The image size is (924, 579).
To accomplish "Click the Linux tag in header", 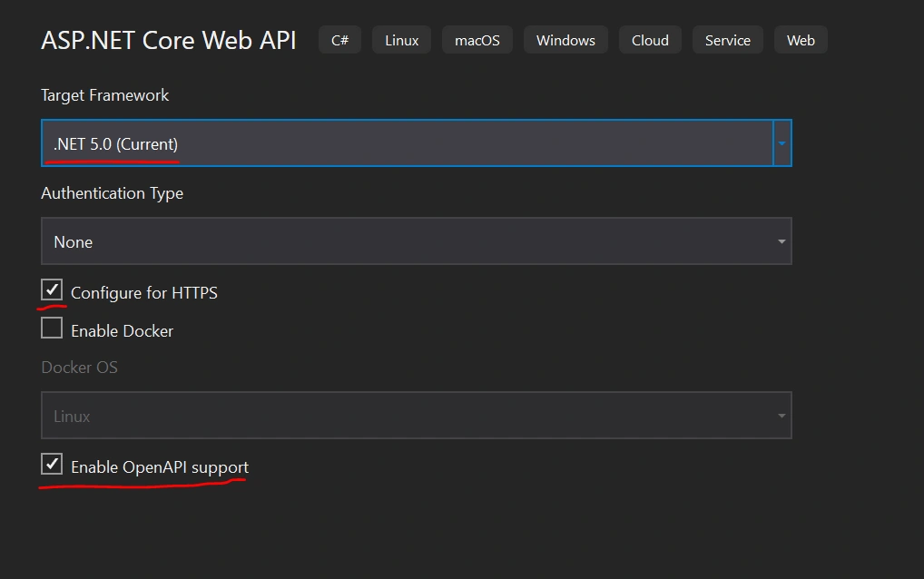I will pos(402,40).
